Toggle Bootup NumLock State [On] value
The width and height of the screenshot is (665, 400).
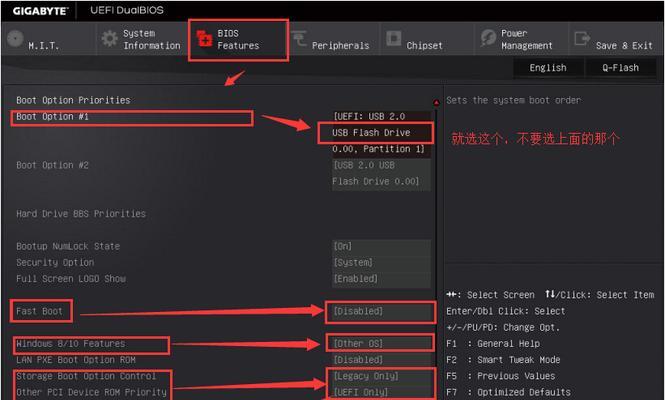pos(381,246)
